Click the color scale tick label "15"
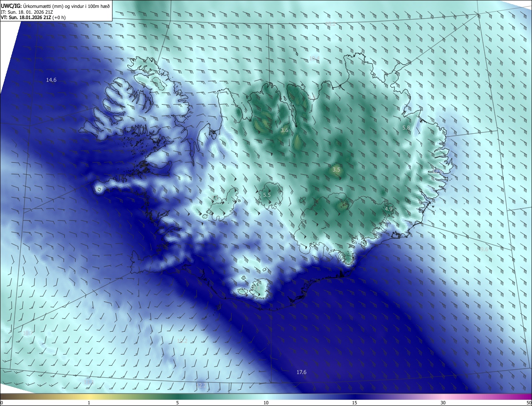 point(355,403)
